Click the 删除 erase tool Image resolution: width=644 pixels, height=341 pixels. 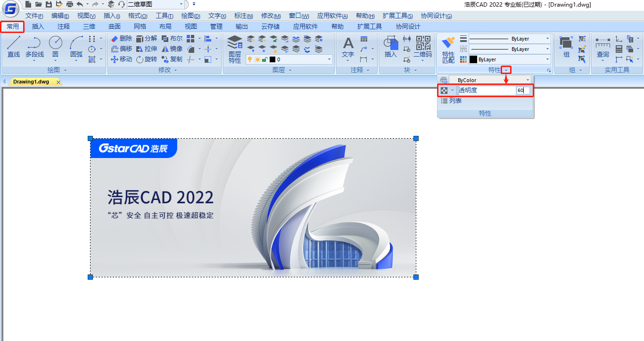pos(121,39)
